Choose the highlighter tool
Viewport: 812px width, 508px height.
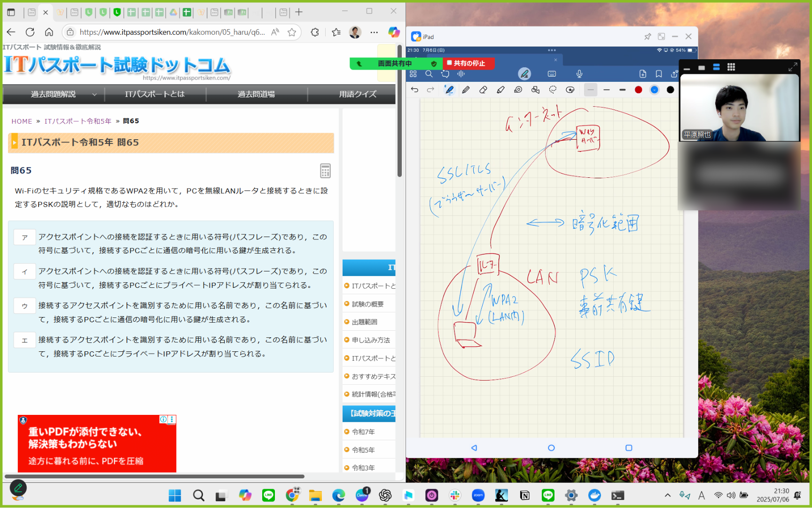tap(500, 89)
